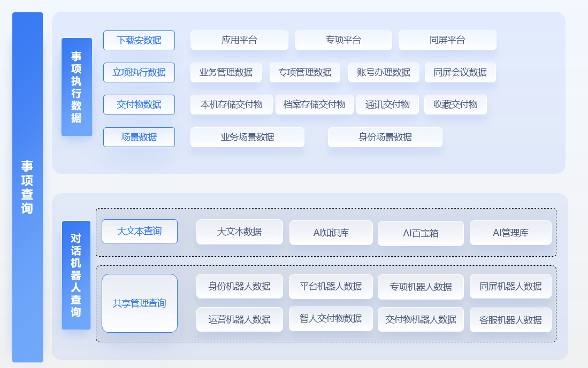Image resolution: width=588 pixels, height=368 pixels.
Task: Click the 档案存储交付物 box
Action: tap(314, 104)
